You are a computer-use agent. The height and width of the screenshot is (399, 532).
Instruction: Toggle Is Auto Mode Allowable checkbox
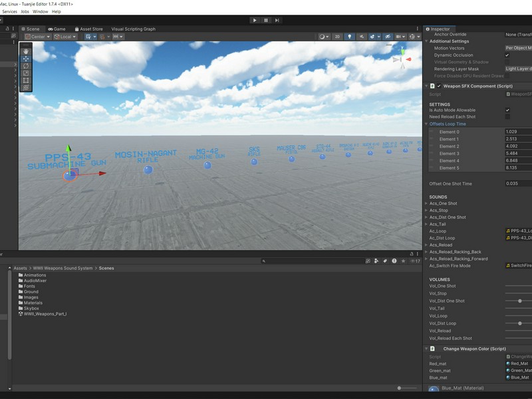[507, 110]
